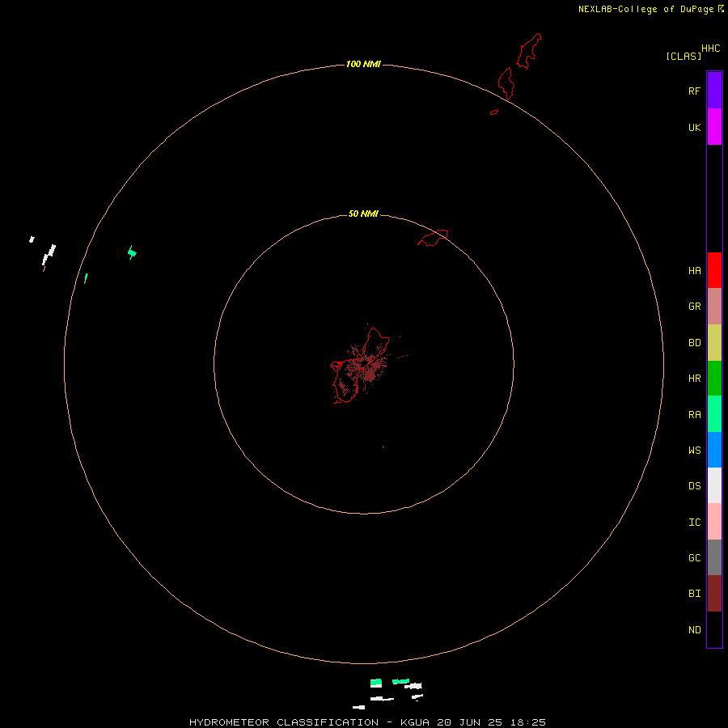This screenshot has height=728, width=728.
Task: Click the light pink IC legend block
Action: 714,522
